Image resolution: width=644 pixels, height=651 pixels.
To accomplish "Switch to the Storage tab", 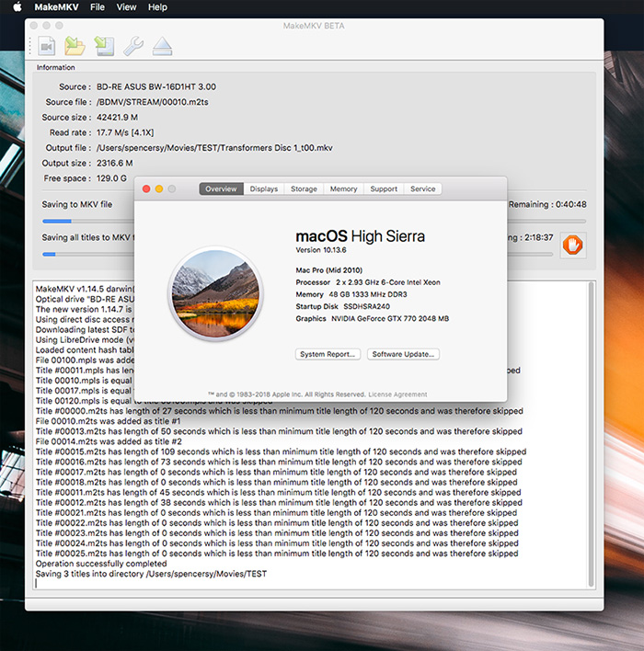I will pos(304,188).
